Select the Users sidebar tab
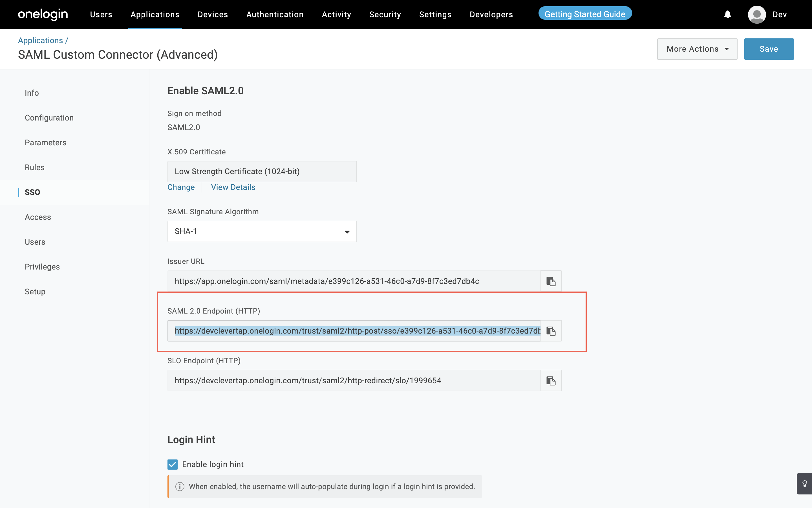The image size is (812, 508). pos(35,242)
